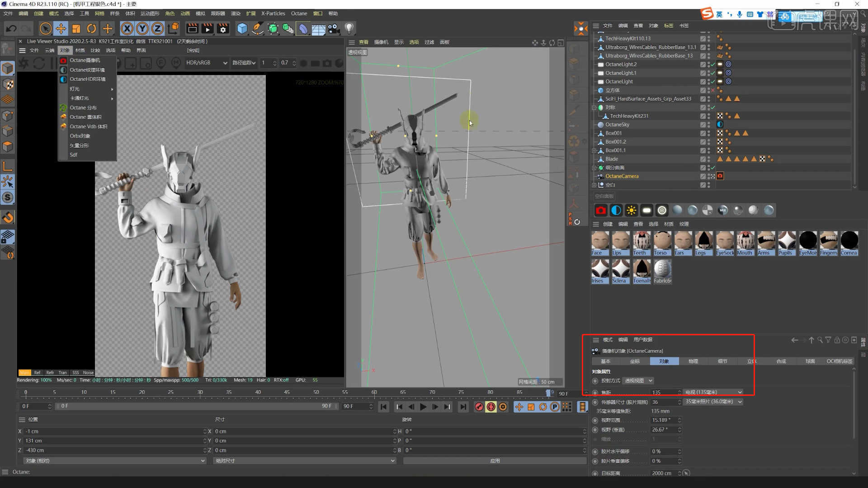The height and width of the screenshot is (488, 868).
Task: Click the Octane camera tag beside OctaneCamera
Action: click(721, 176)
